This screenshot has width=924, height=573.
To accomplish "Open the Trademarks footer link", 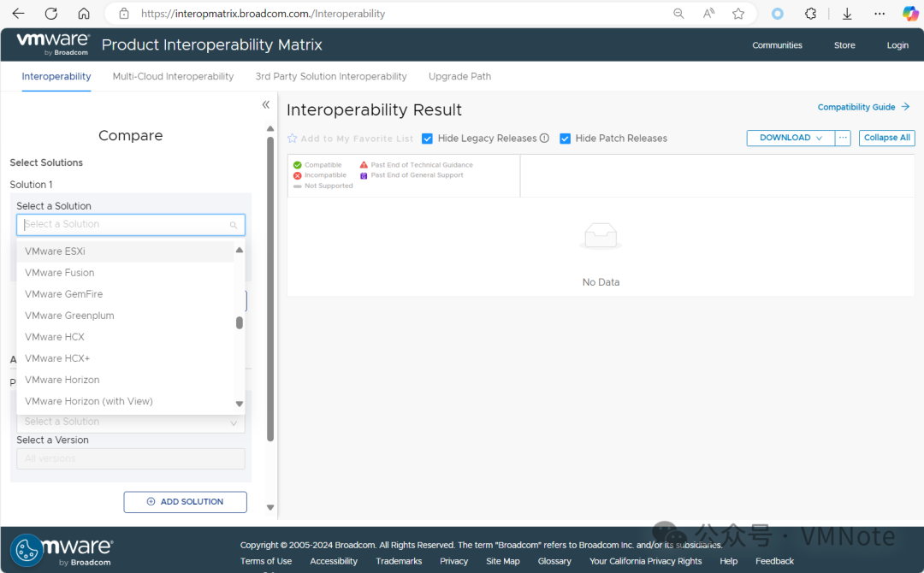I will pyautogui.click(x=399, y=561).
